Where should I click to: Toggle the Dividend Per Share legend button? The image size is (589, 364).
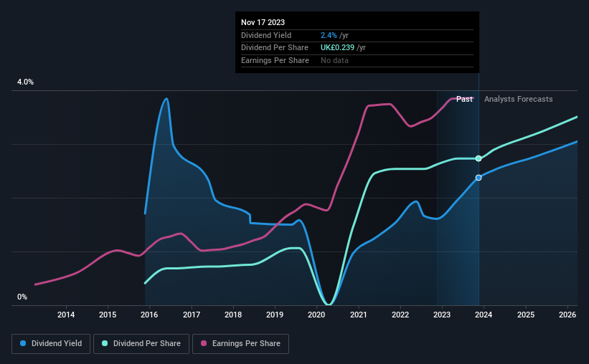pyautogui.click(x=141, y=344)
